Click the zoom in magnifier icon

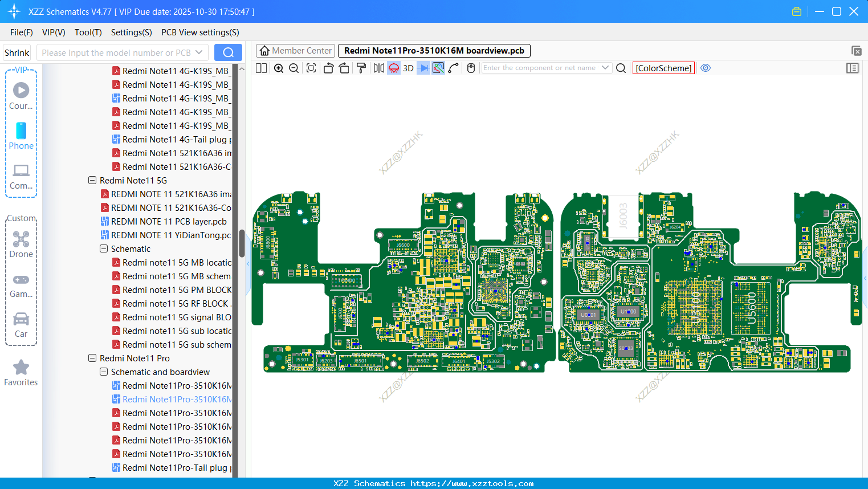279,68
